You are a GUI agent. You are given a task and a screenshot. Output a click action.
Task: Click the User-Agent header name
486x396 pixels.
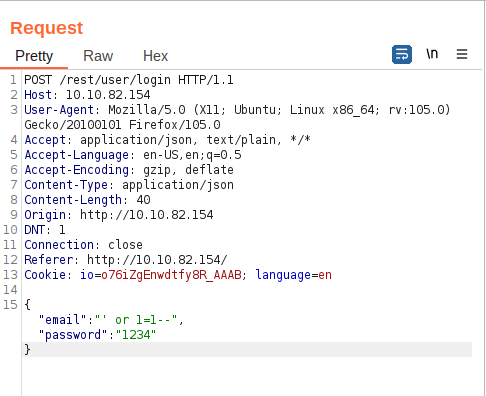pyautogui.click(x=59, y=110)
